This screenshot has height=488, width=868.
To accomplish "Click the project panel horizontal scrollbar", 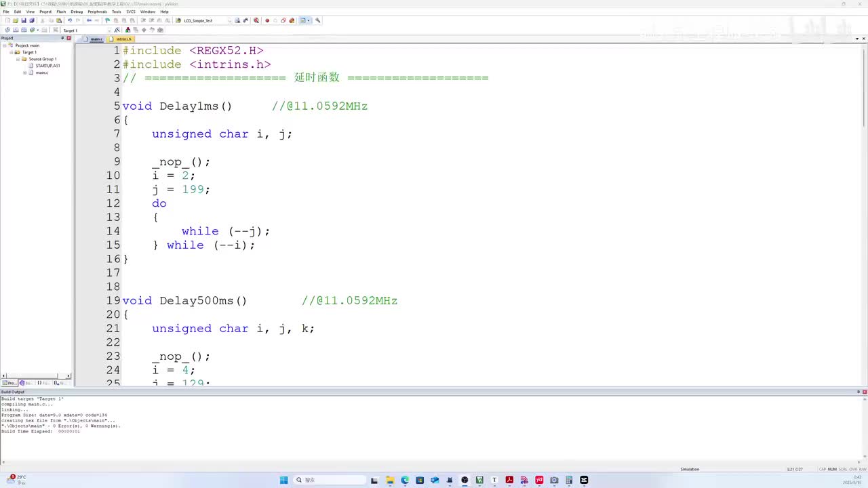I will click(x=36, y=375).
